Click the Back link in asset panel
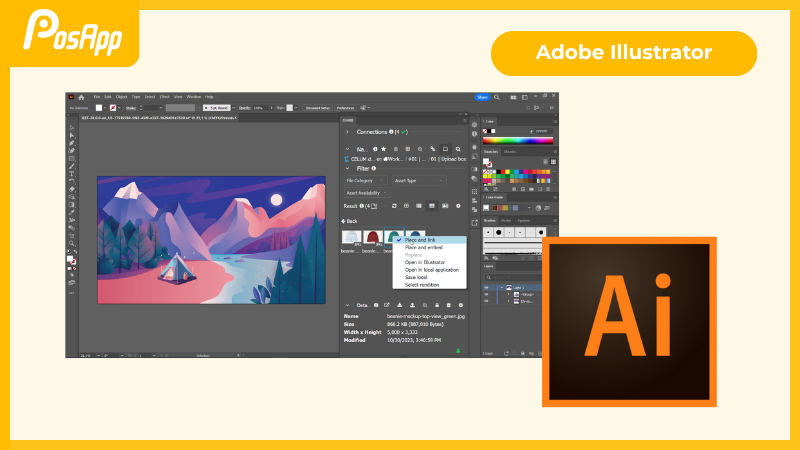Screen dimensions: 800x450 (349, 221)
